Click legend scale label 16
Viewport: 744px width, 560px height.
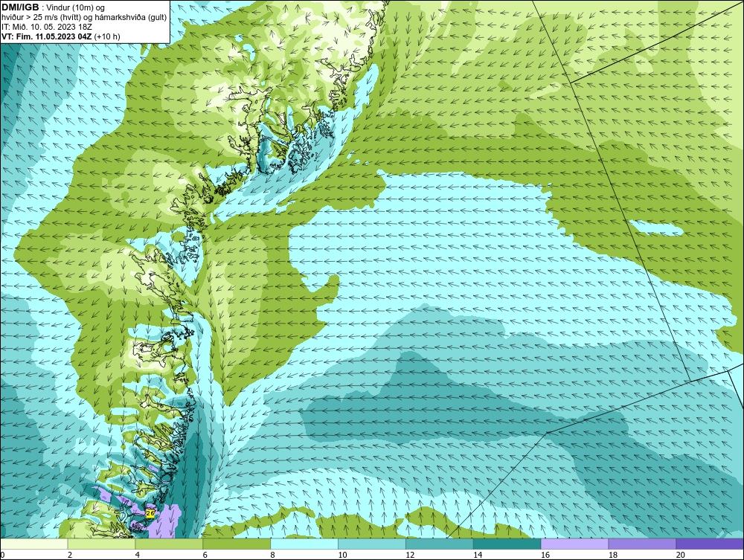[x=545, y=556]
